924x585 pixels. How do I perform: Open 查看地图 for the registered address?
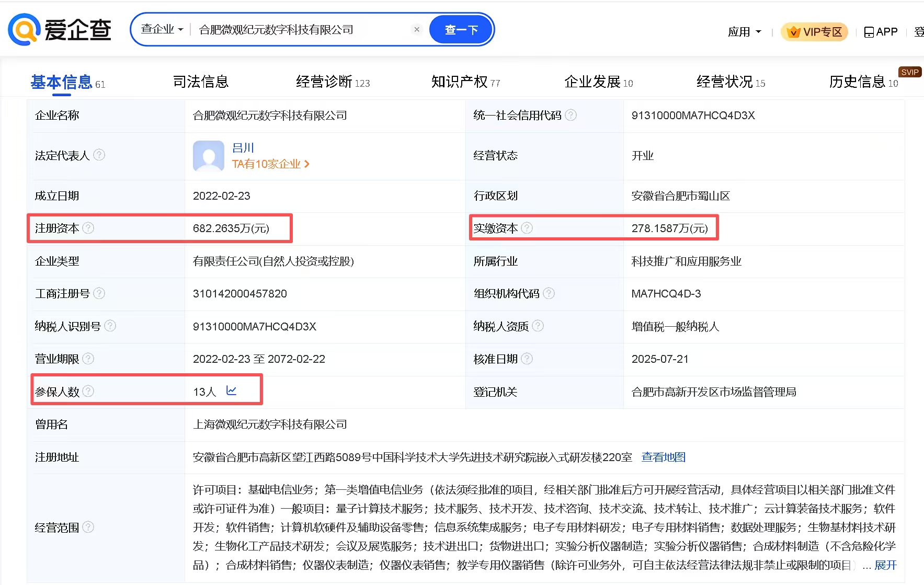[664, 457]
